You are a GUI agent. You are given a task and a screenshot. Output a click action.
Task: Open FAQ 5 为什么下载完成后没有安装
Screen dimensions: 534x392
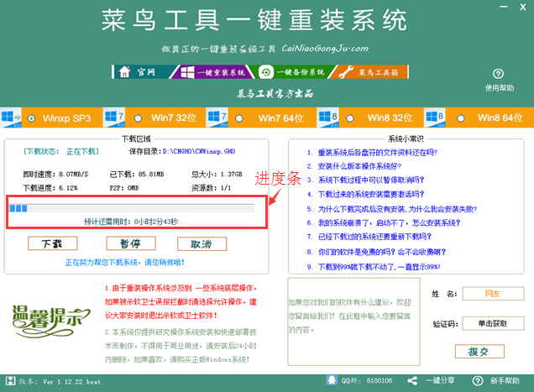tap(397, 209)
